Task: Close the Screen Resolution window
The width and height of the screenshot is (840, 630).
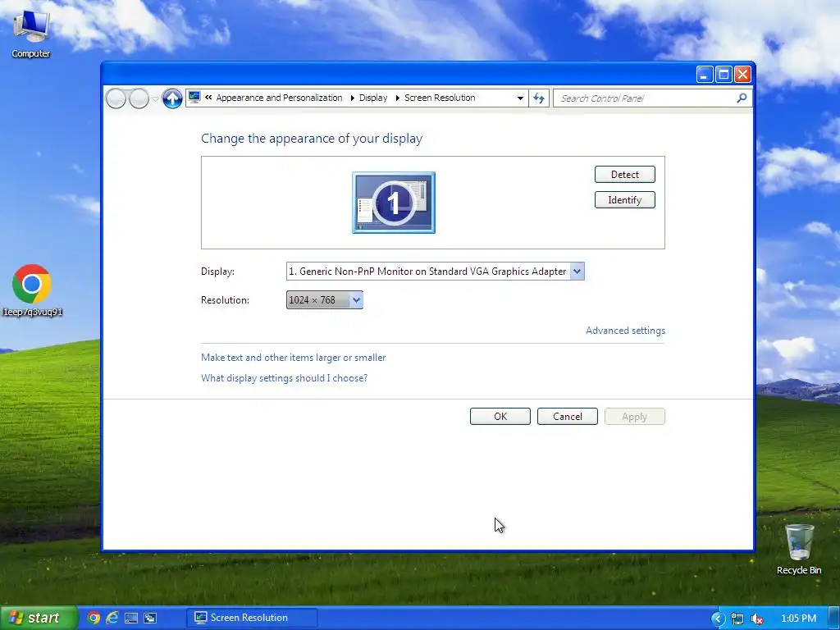Action: click(x=742, y=75)
